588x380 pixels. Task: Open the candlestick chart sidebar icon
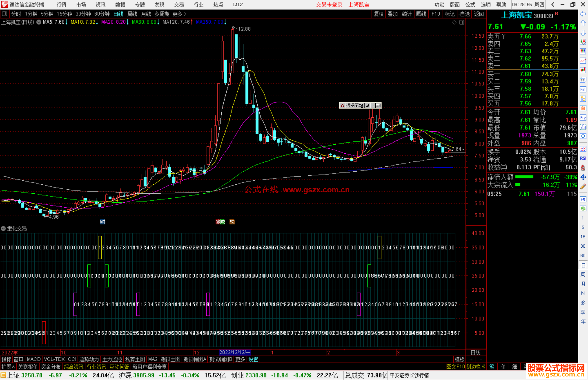pyautogui.click(x=583, y=70)
